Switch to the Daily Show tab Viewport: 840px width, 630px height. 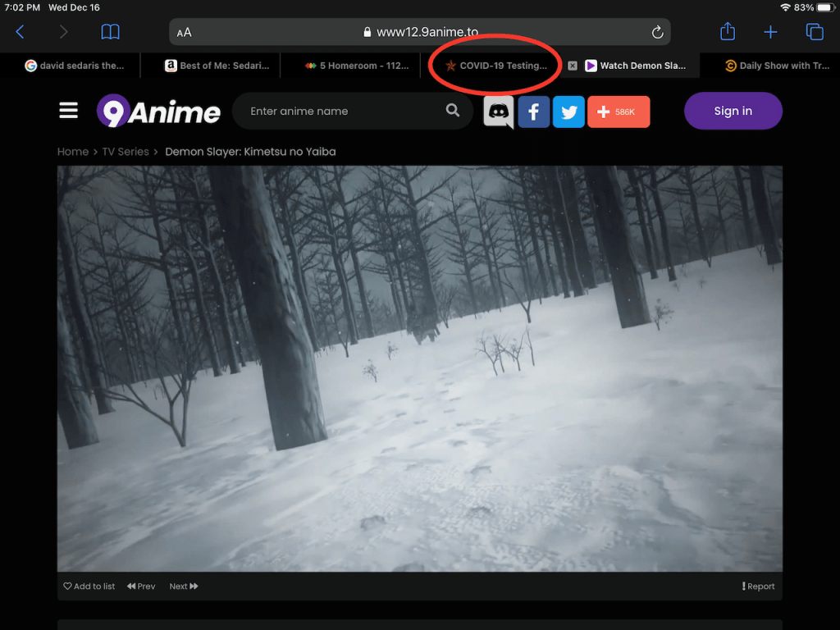pos(777,66)
